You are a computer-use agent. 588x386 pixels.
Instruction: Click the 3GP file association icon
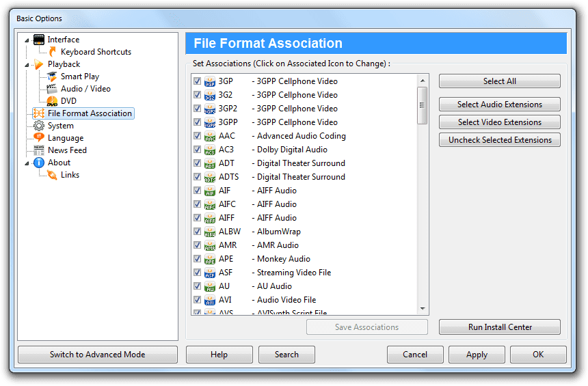pyautogui.click(x=210, y=82)
